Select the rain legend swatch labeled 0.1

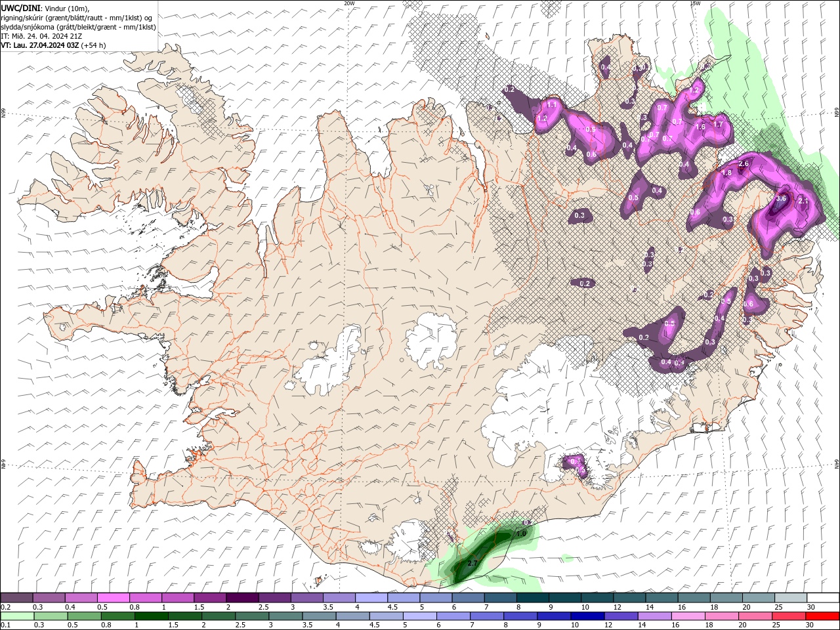(x=17, y=616)
